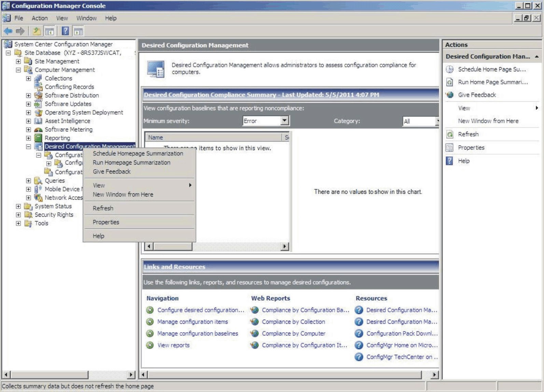544x392 pixels.
Task: Open the Category All dropdown
Action: click(x=437, y=121)
